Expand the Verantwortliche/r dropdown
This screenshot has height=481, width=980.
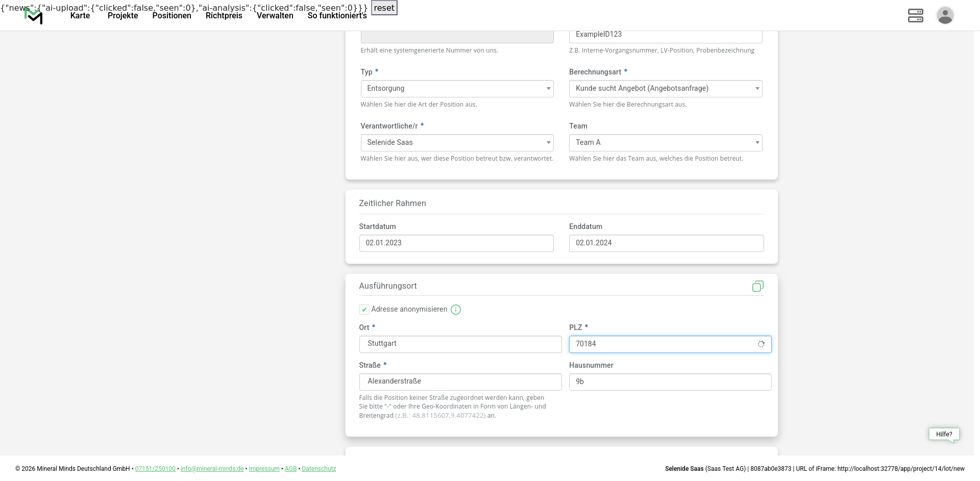point(457,143)
